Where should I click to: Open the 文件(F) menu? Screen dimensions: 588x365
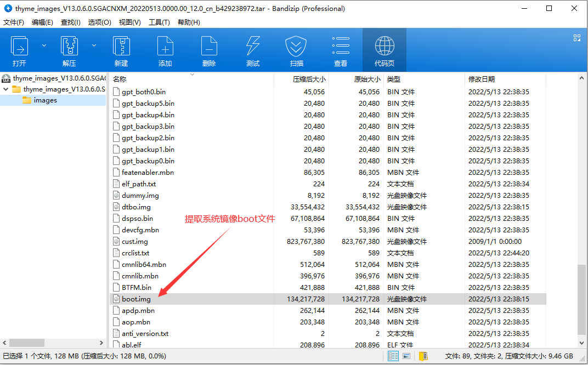point(14,22)
